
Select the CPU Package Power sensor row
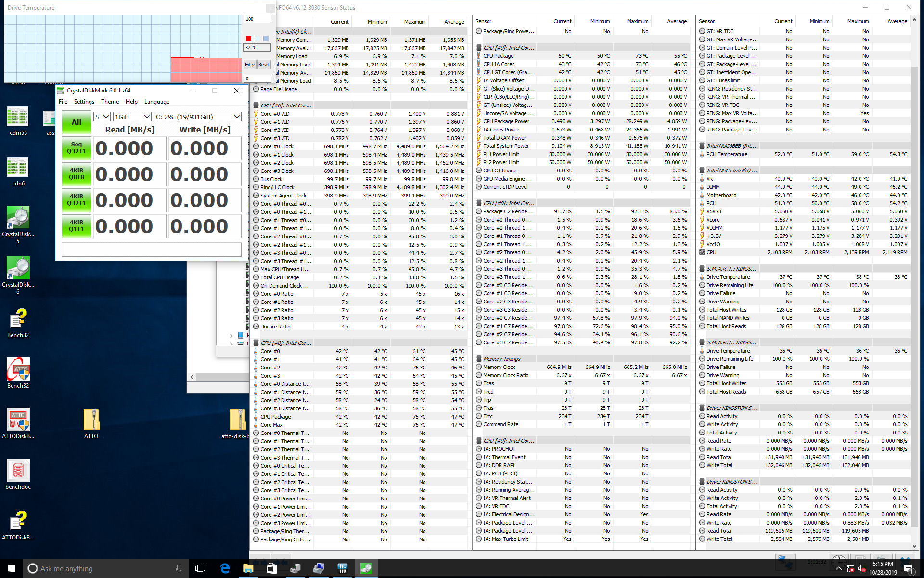pyautogui.click(x=583, y=121)
